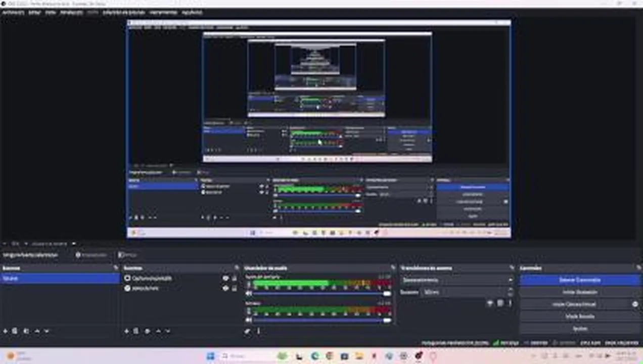643x364 pixels.
Task: Pop out the scene transitions dock panel
Action: tap(512, 268)
